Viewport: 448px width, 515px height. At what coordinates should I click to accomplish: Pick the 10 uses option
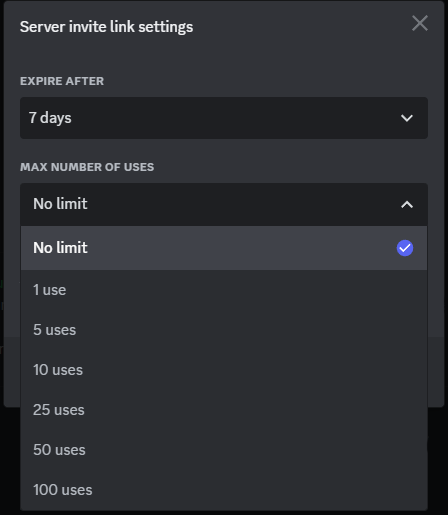[x=224, y=370]
